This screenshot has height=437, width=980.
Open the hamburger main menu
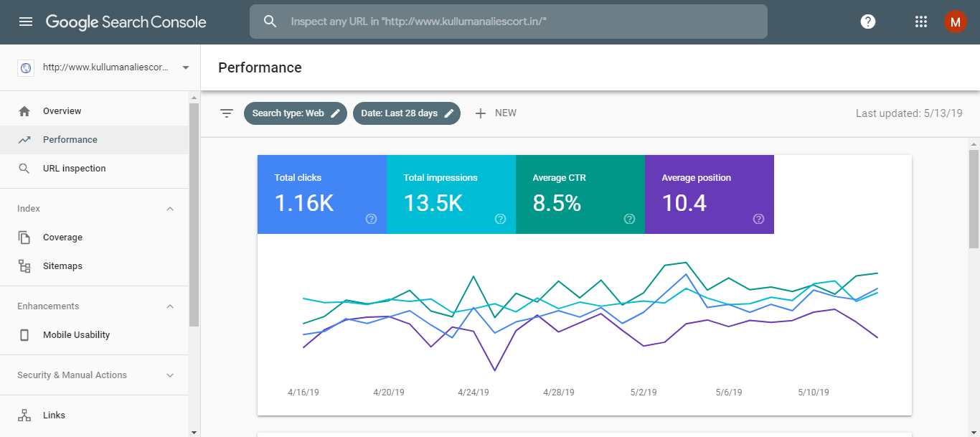(26, 22)
